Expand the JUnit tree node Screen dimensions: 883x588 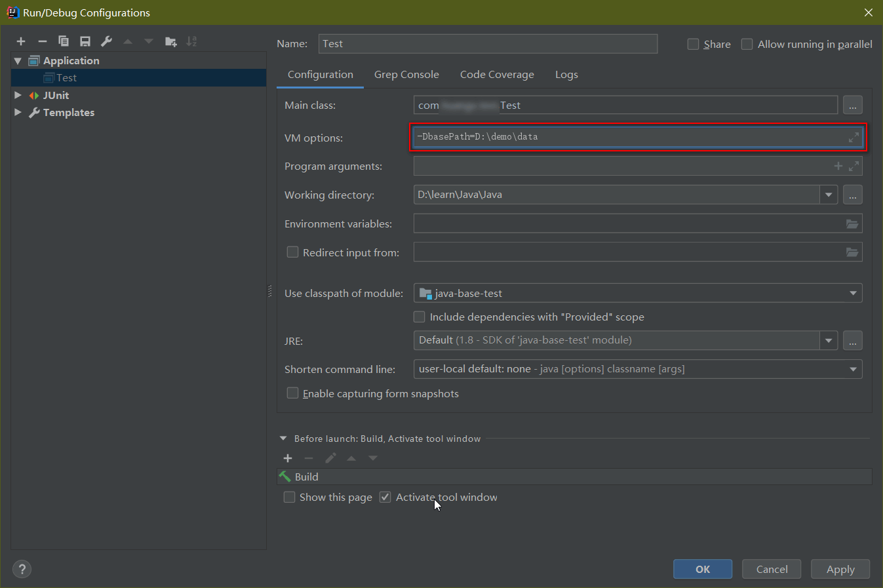click(18, 95)
